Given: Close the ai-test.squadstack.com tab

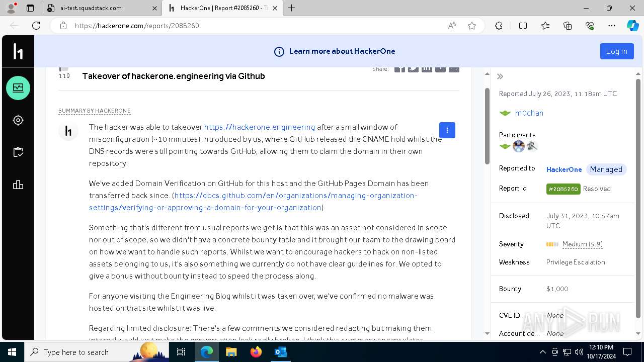Looking at the screenshot, I should pyautogui.click(x=154, y=8).
